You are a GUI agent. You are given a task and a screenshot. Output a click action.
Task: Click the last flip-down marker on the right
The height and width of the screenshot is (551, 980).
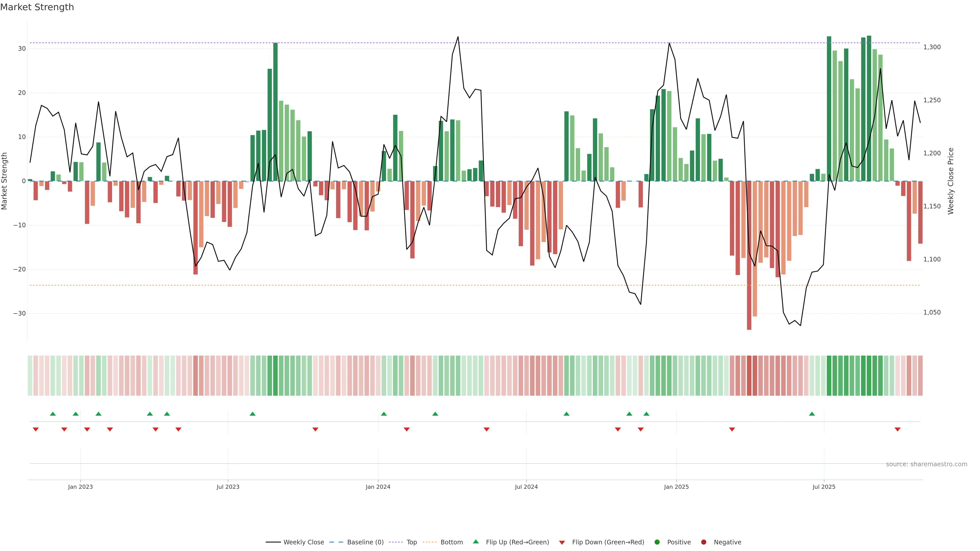pyautogui.click(x=898, y=429)
